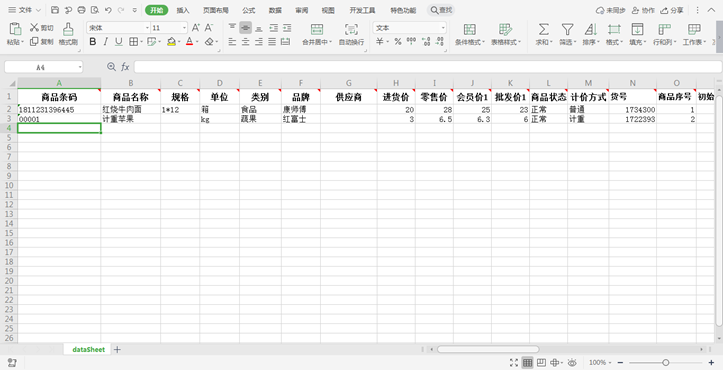This screenshot has height=370, width=723.
Task: Click the Cut (剪切) scissors icon
Action: click(34, 28)
